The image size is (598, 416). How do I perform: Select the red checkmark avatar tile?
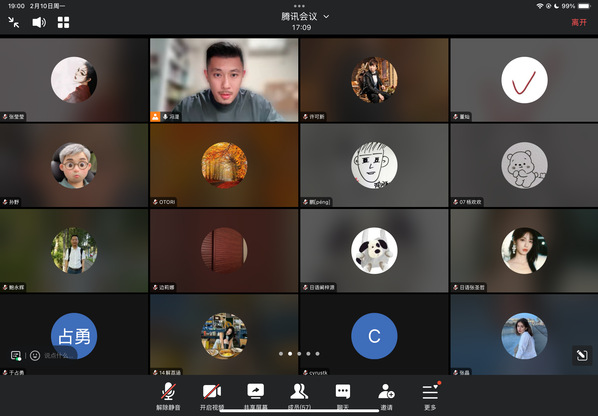[x=524, y=80]
